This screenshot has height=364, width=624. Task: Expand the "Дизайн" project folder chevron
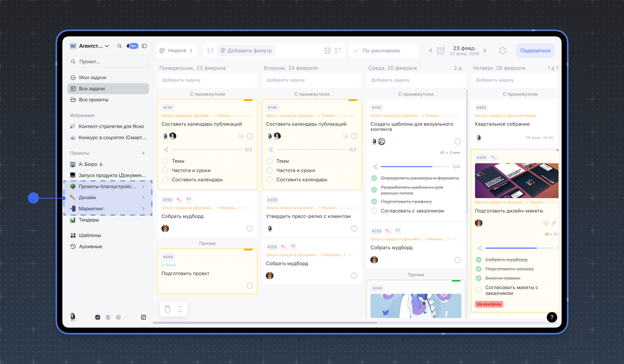(143, 198)
